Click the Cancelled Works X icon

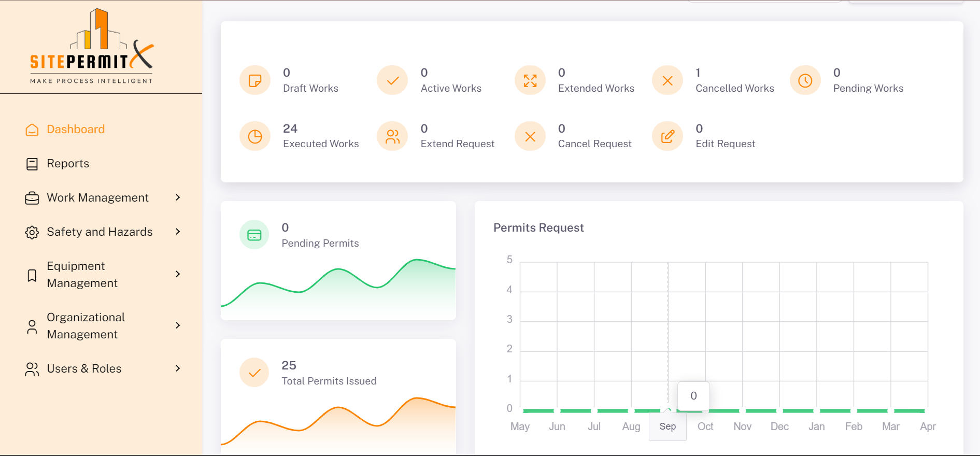point(667,80)
